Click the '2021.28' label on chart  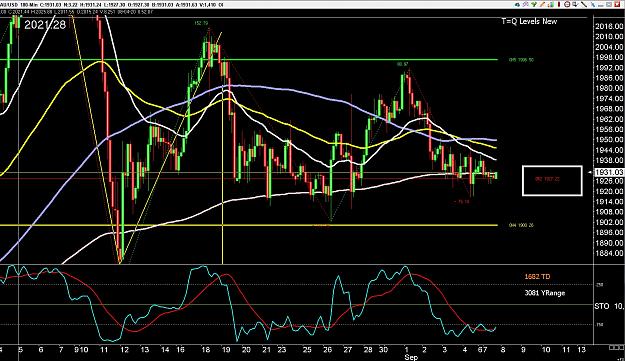pyautogui.click(x=45, y=25)
